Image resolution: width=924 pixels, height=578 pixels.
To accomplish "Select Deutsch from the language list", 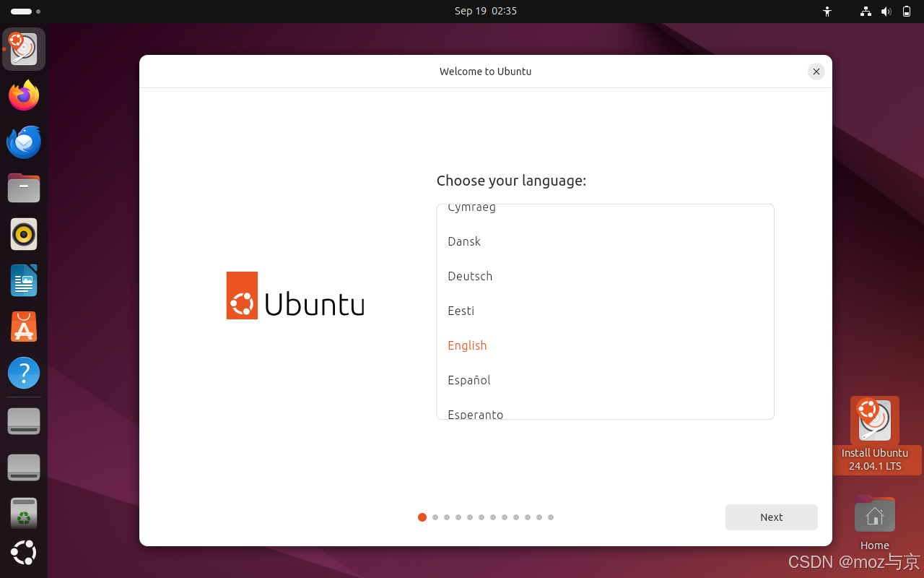I will coord(470,276).
